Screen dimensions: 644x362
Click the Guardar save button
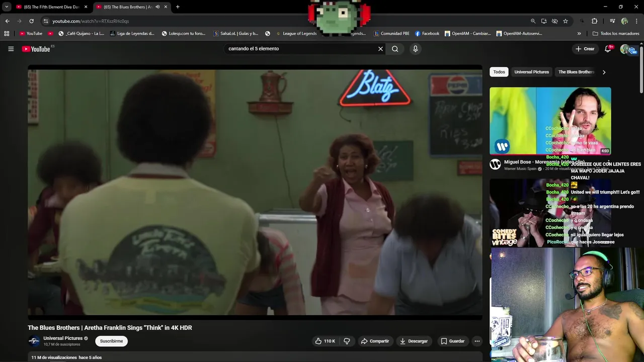coord(452,341)
